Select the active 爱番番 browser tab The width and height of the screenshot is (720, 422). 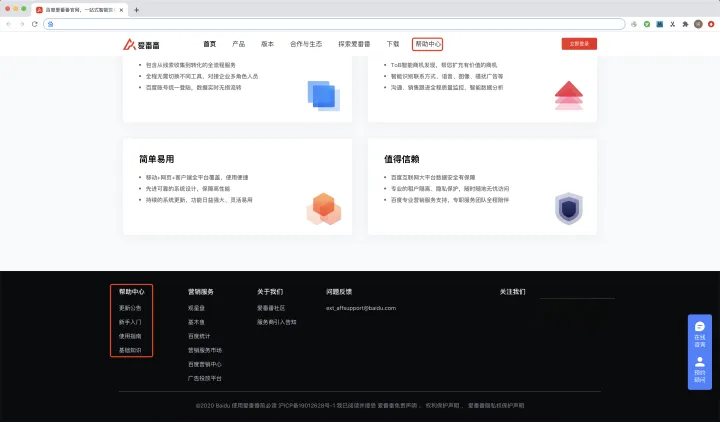pyautogui.click(x=79, y=10)
